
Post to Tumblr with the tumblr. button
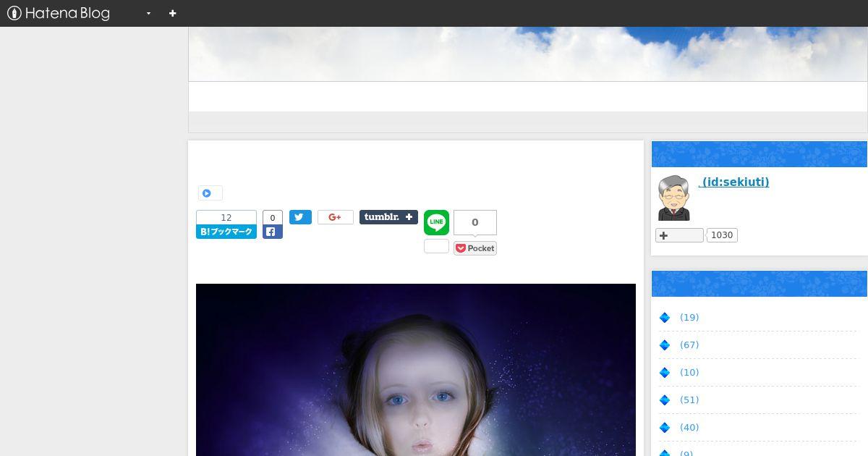(x=388, y=217)
